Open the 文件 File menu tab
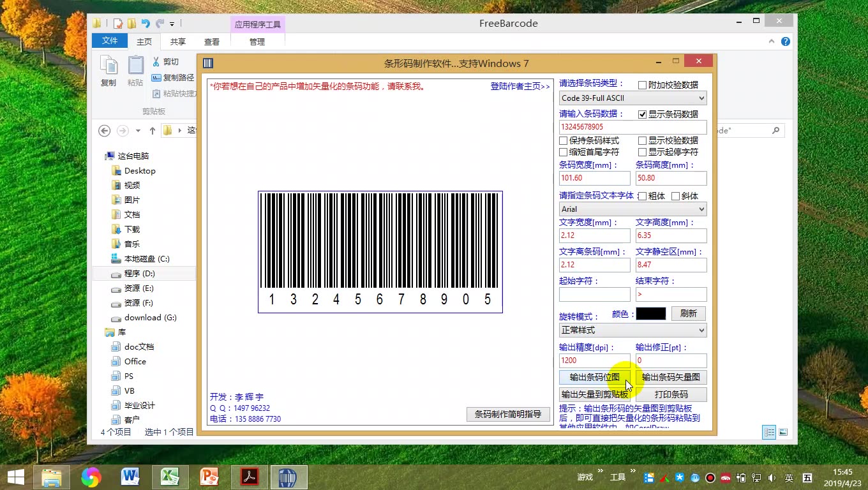 pos(110,41)
